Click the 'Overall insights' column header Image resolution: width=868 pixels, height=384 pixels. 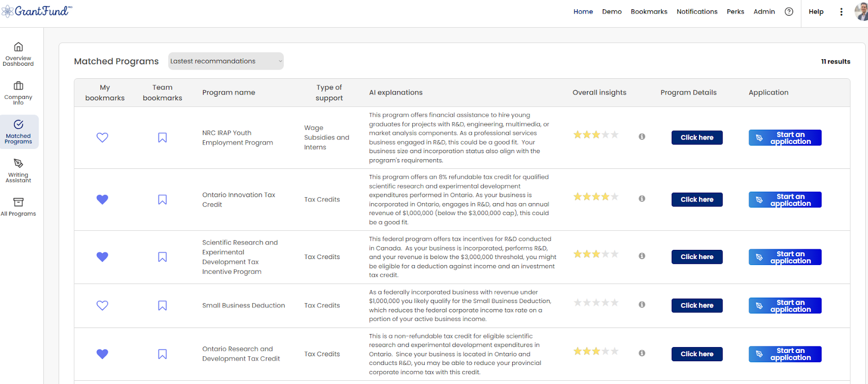pos(599,92)
